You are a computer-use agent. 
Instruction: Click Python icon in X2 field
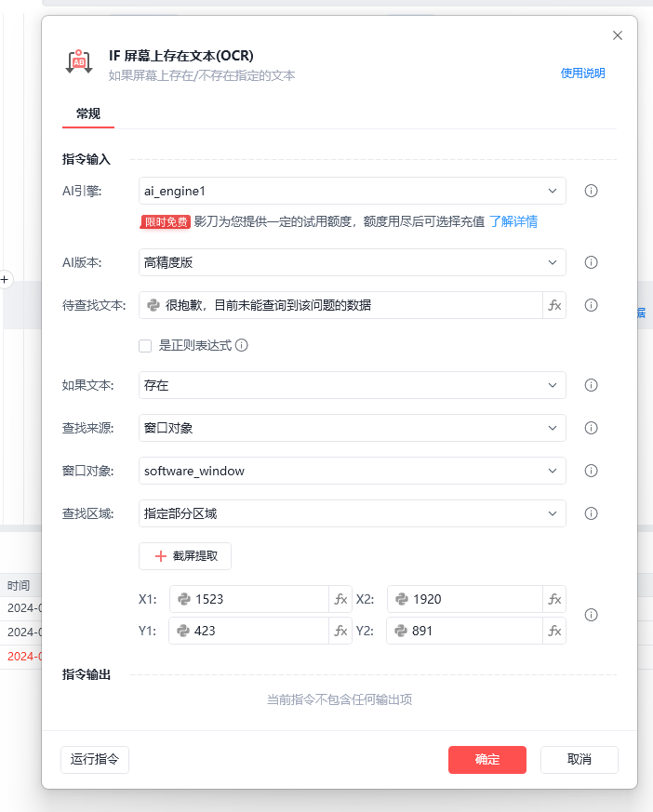[401, 599]
